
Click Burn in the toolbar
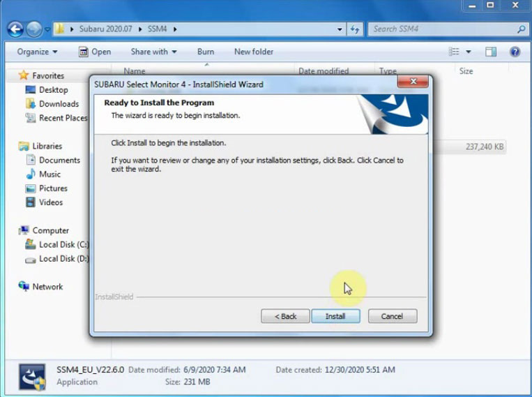pos(206,52)
